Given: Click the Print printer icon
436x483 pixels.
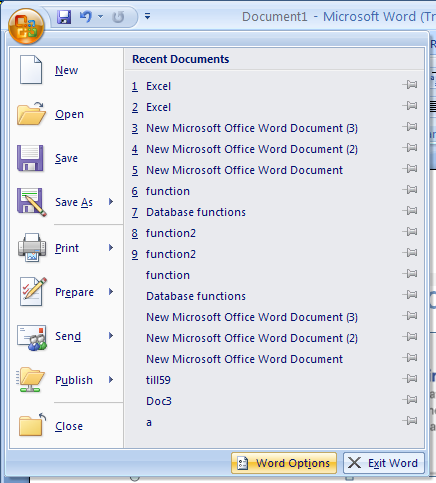Looking at the screenshot, I should (32, 247).
